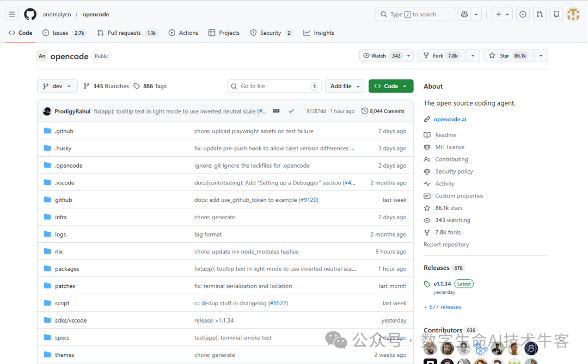Star the opencode repository
Screen dimensions: 588x364
point(509,56)
